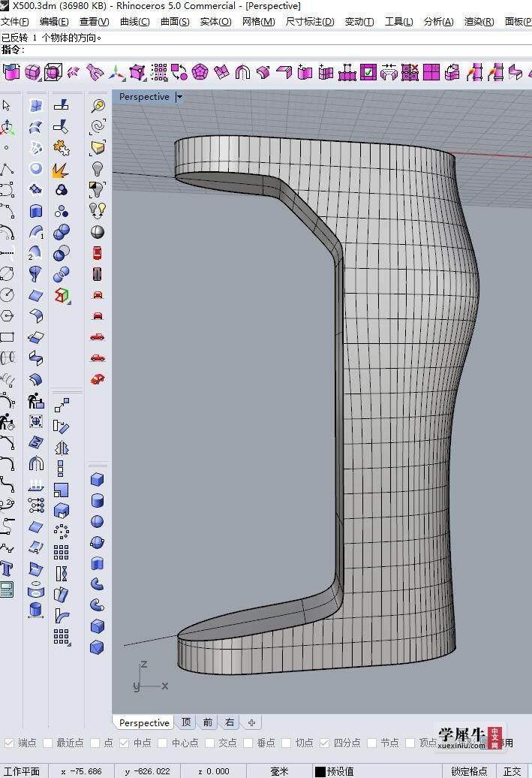This screenshot has height=778, width=532.
Task: Click the mesh check mark icon
Action: point(368,72)
